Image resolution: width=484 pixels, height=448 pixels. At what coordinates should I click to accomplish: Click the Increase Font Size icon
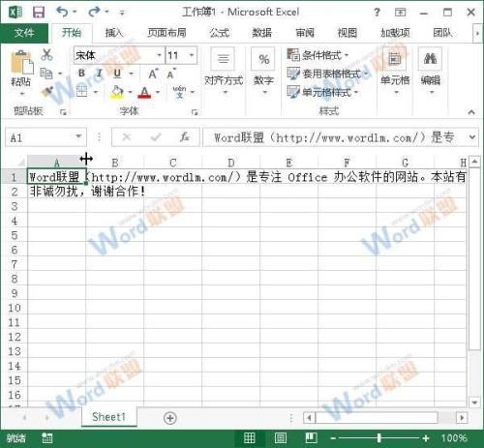pos(153,74)
